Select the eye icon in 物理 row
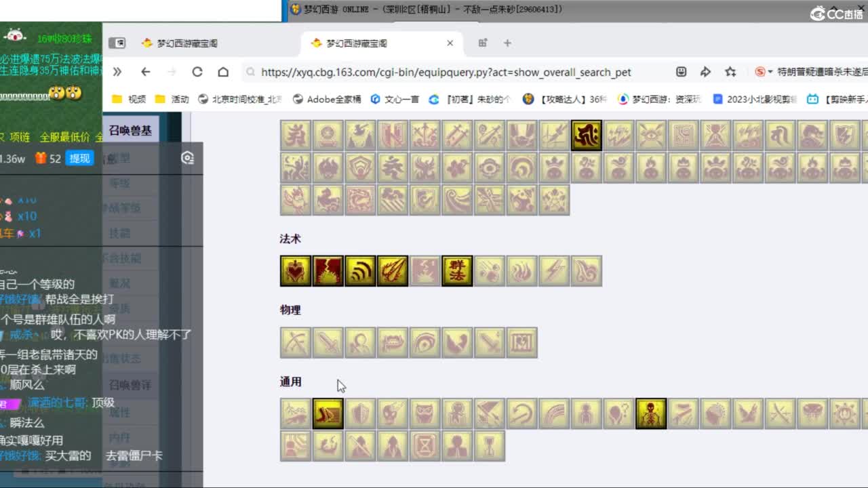Image resolution: width=868 pixels, height=488 pixels. click(x=425, y=342)
